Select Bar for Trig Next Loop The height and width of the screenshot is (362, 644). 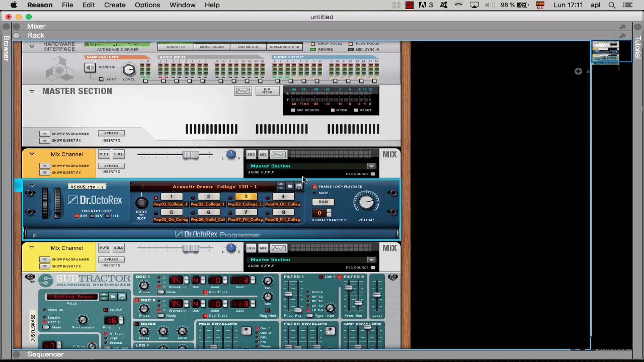click(x=77, y=216)
